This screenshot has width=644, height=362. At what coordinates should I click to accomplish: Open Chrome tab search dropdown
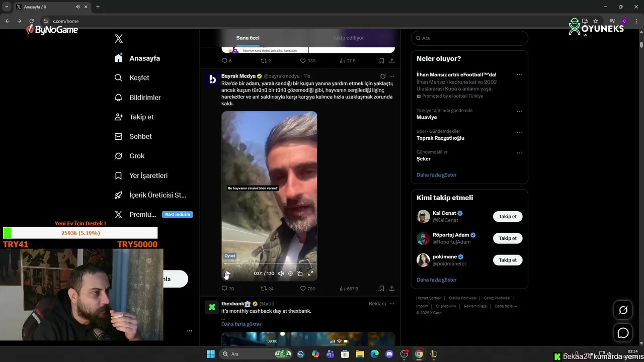tap(7, 7)
